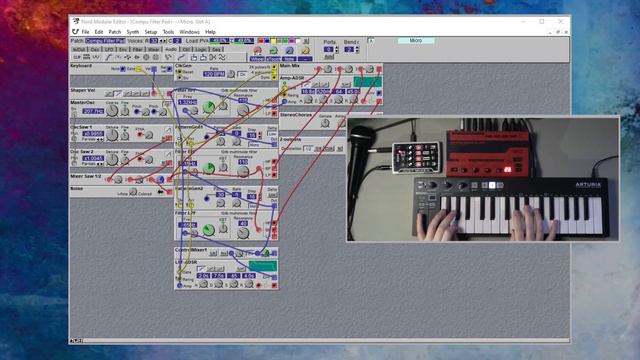The width and height of the screenshot is (640, 360).
Task: Open the File menu
Action: pos(85,32)
